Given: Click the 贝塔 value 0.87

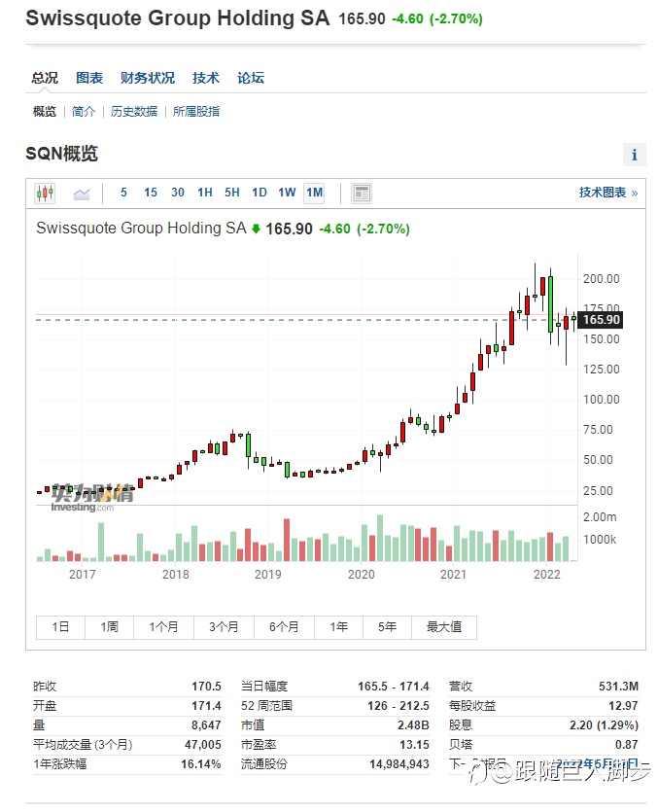Looking at the screenshot, I should pos(627,745).
